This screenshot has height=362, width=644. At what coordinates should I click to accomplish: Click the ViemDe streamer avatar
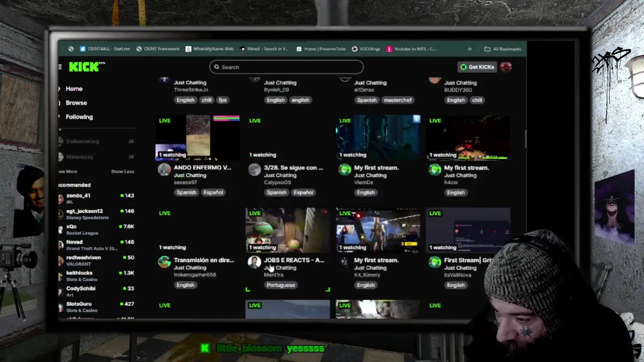[x=345, y=169]
